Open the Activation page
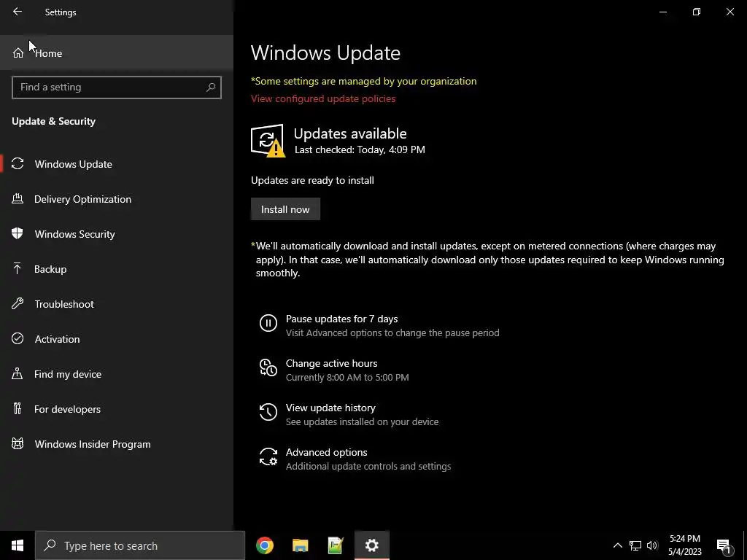The height and width of the screenshot is (560, 747). (x=116, y=339)
